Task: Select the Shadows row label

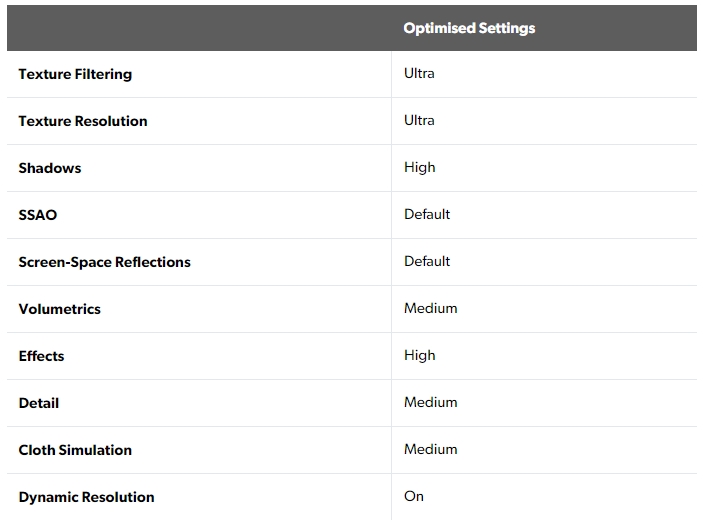Action: tap(50, 168)
